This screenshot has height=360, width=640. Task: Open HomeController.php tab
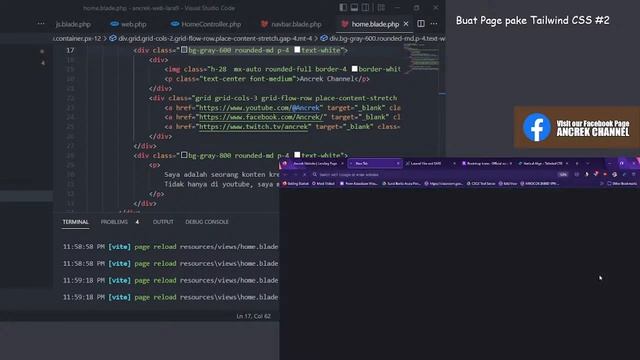pyautogui.click(x=206, y=24)
